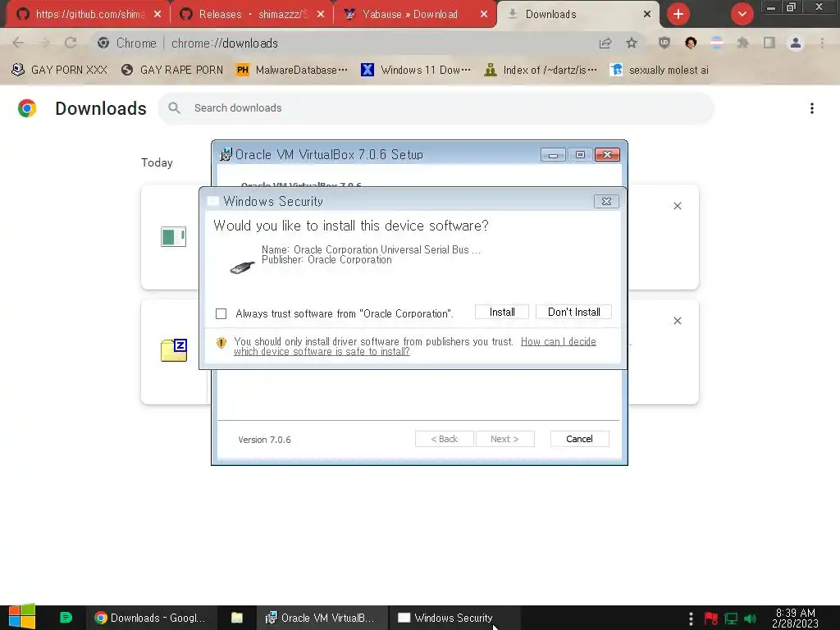Click the first download's file icon
The image size is (840, 630).
pos(174,237)
